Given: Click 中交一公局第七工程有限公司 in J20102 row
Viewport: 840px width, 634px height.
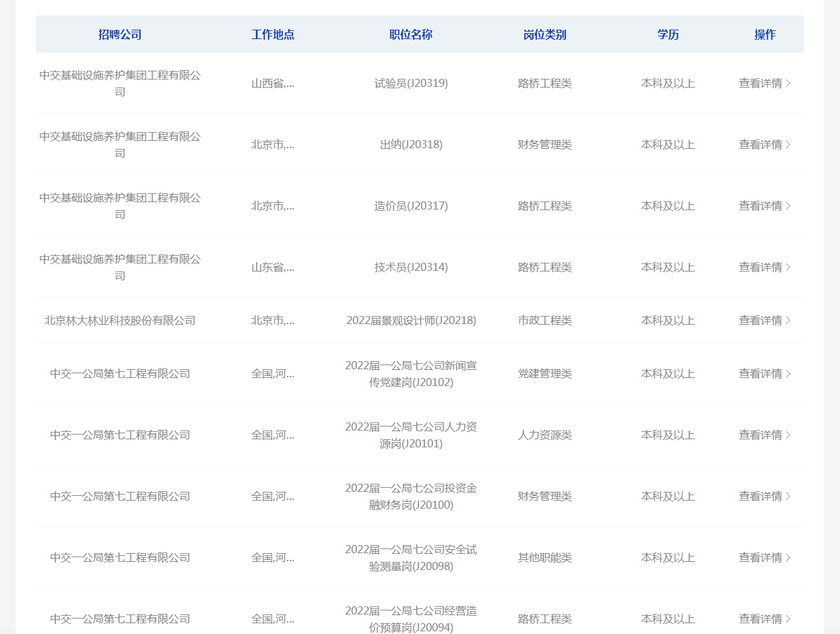Looking at the screenshot, I should click(120, 374).
